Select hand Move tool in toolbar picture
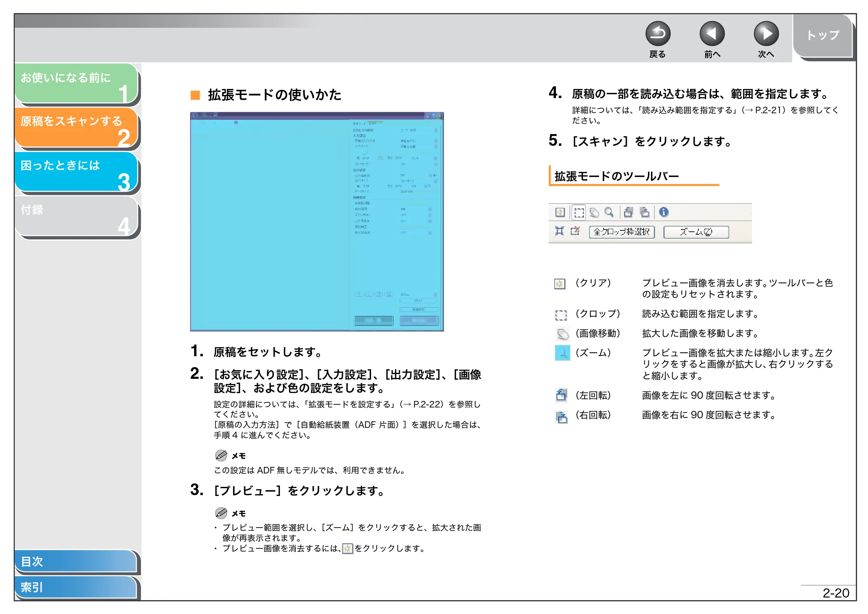868x614 pixels. pyautogui.click(x=595, y=212)
